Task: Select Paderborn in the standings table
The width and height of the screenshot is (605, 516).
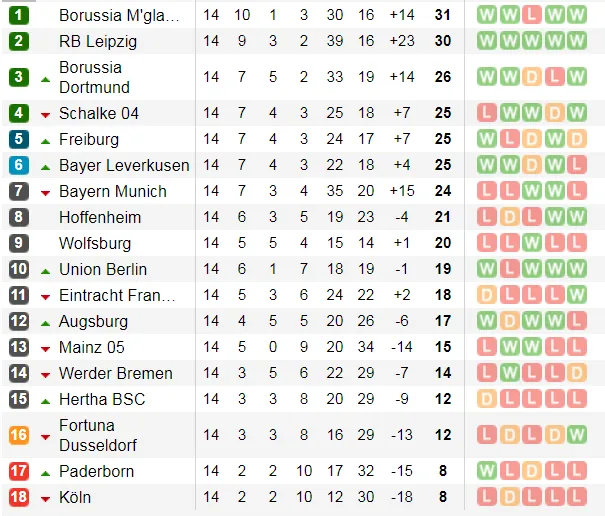Action: coord(96,471)
